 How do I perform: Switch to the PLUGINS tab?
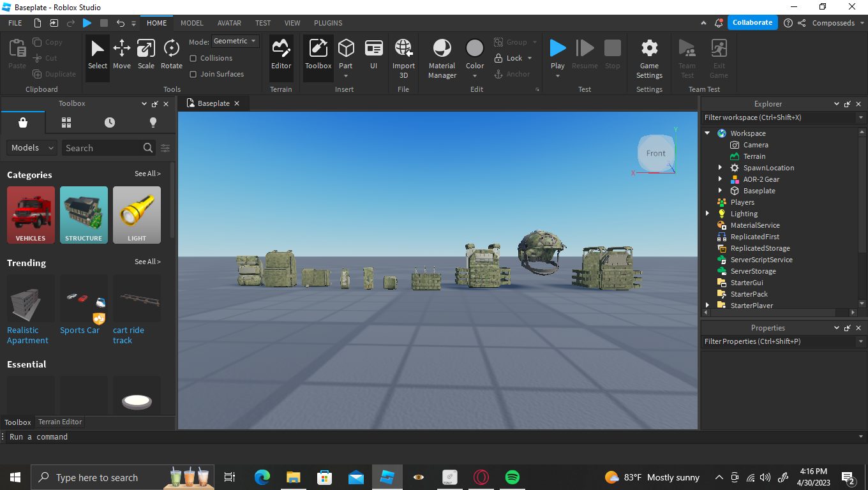(328, 23)
